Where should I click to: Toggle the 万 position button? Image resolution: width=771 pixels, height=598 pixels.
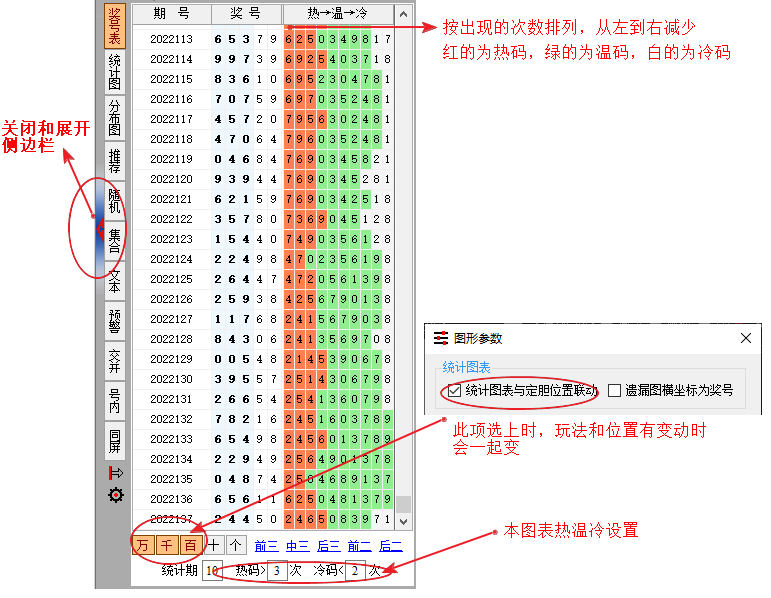coord(143,545)
